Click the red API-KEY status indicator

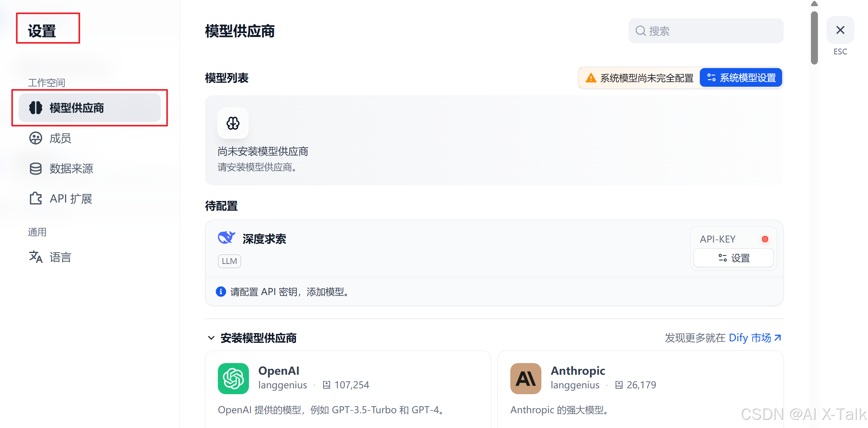[765, 239]
